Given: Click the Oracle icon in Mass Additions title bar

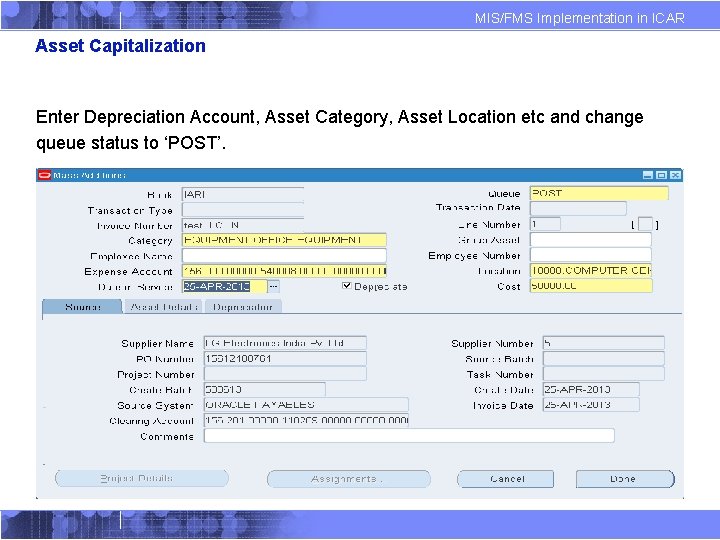Looking at the screenshot, I should 45,175.
